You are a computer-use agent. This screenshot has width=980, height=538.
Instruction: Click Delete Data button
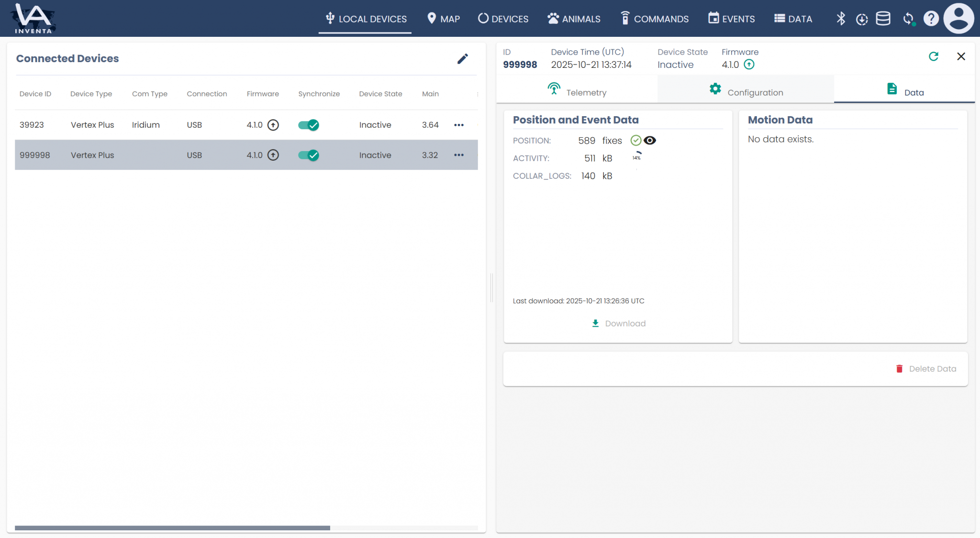coord(926,369)
